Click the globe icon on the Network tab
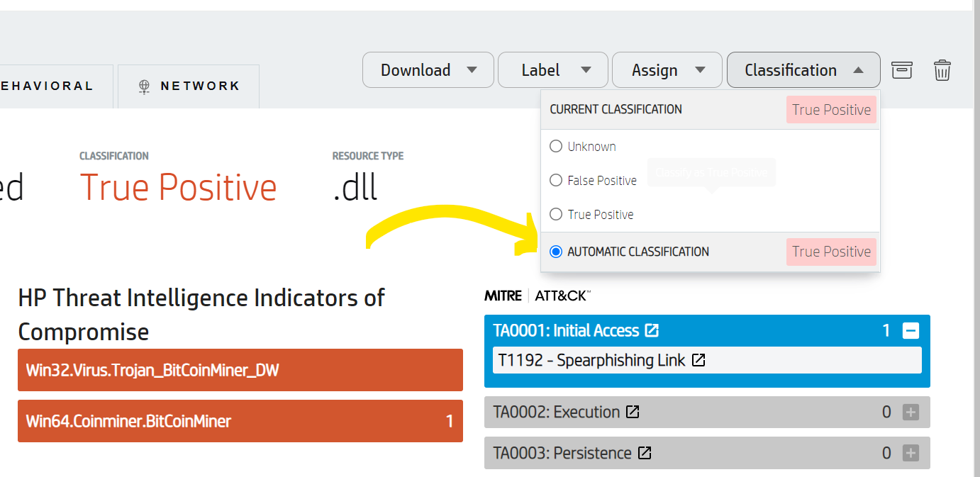This screenshot has height=477, width=980. [145, 85]
